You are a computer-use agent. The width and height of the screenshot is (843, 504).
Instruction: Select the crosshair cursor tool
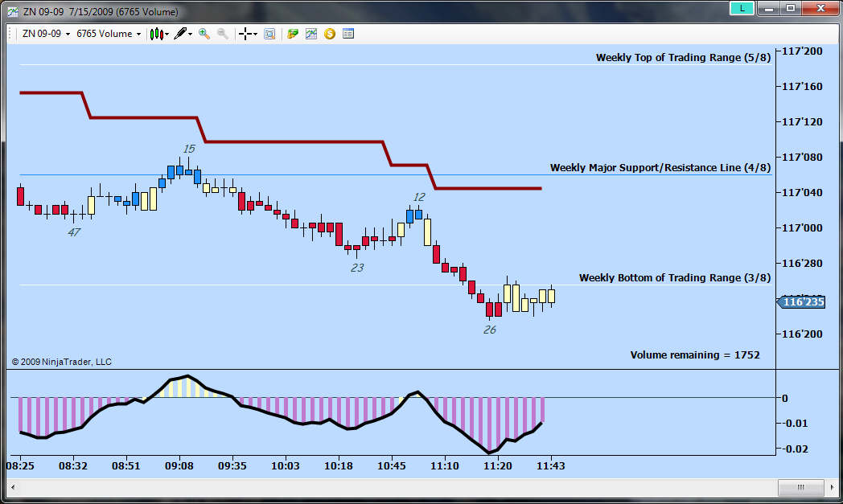[245, 34]
